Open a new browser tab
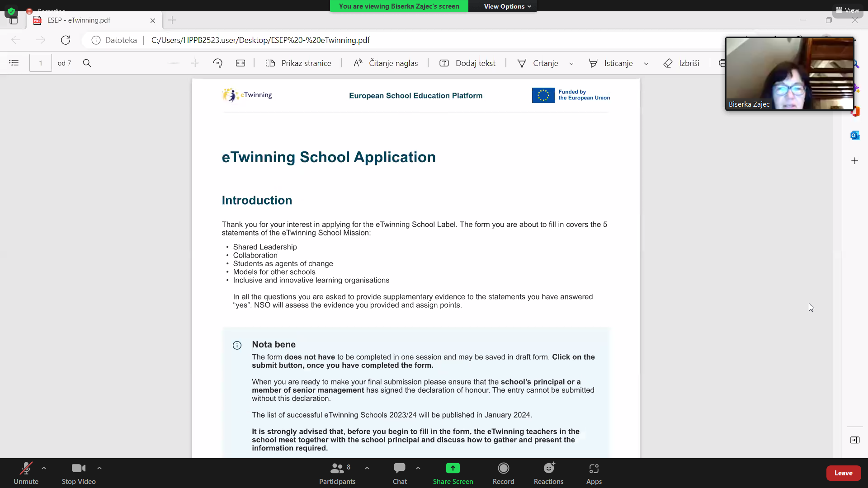Image resolution: width=868 pixels, height=488 pixels. [172, 20]
